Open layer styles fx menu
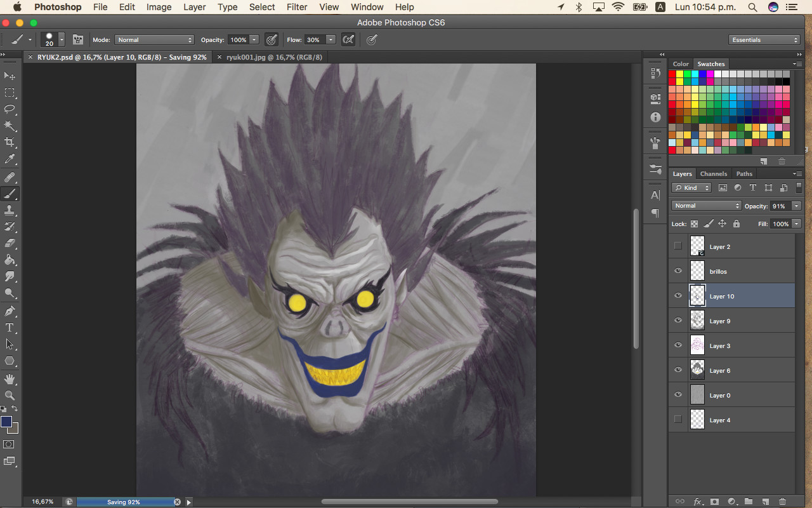The height and width of the screenshot is (508, 812). (x=698, y=502)
